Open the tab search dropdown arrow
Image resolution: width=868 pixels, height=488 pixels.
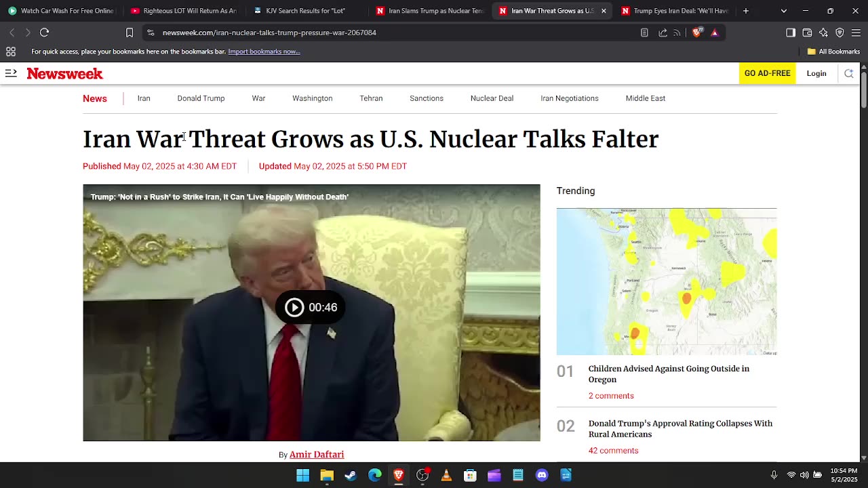(x=784, y=11)
